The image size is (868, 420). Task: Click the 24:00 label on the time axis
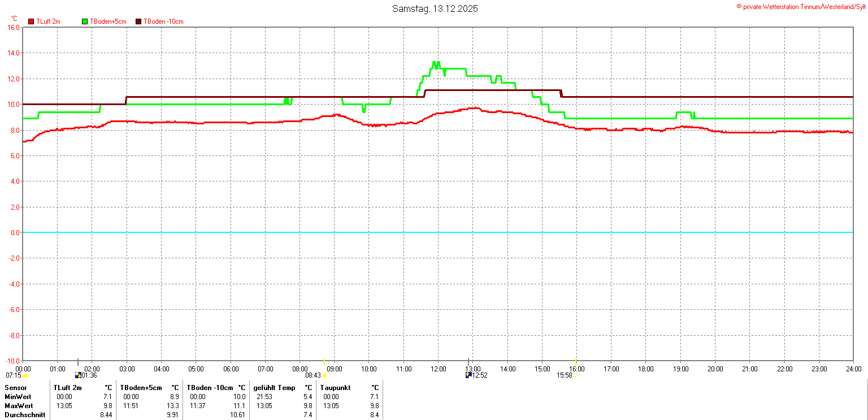853,369
